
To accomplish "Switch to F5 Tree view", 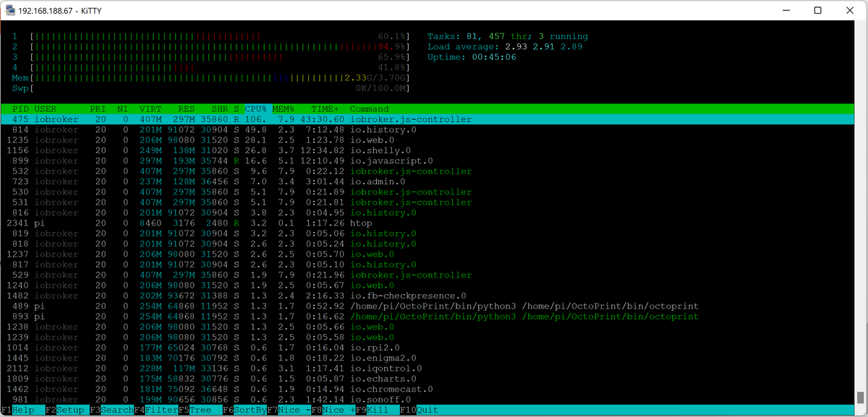I will pos(200,410).
